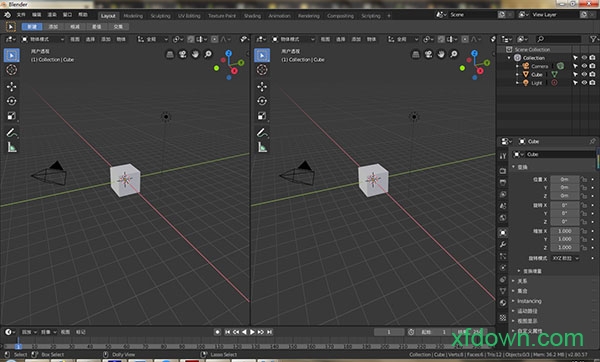Add a workspace with plus button
The width and height of the screenshot is (600, 362).
click(x=389, y=16)
